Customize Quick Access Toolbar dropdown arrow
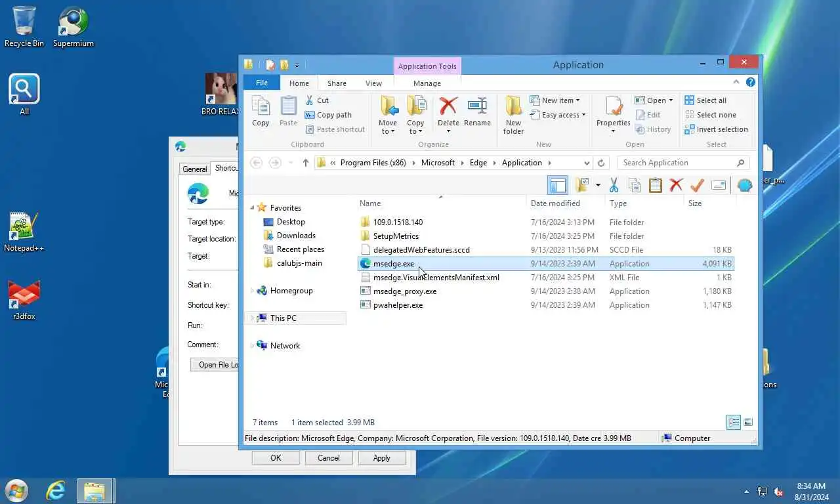840x504 pixels. pyautogui.click(x=297, y=65)
